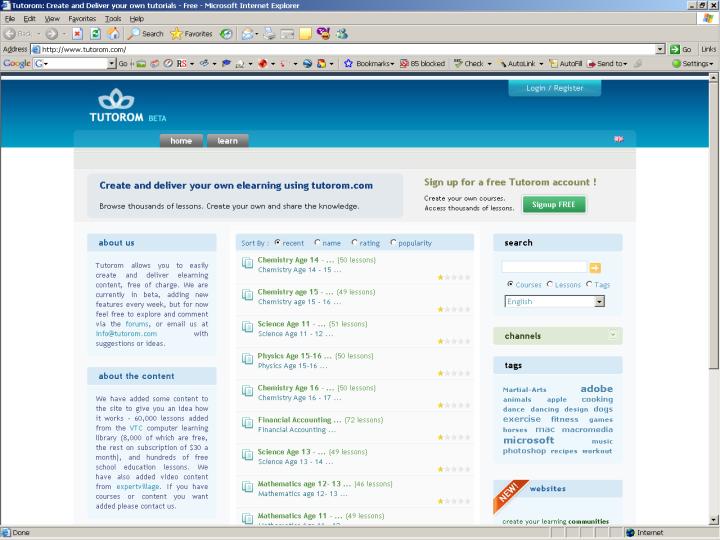720x540 pixels.
Task: Click the compass icon in Google toolbar
Action: click(x=168, y=63)
